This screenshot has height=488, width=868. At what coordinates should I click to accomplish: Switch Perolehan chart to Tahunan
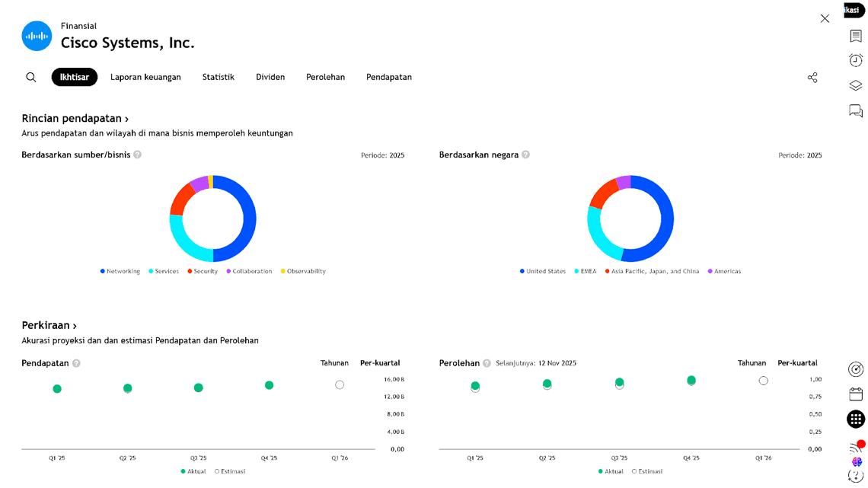coord(752,363)
